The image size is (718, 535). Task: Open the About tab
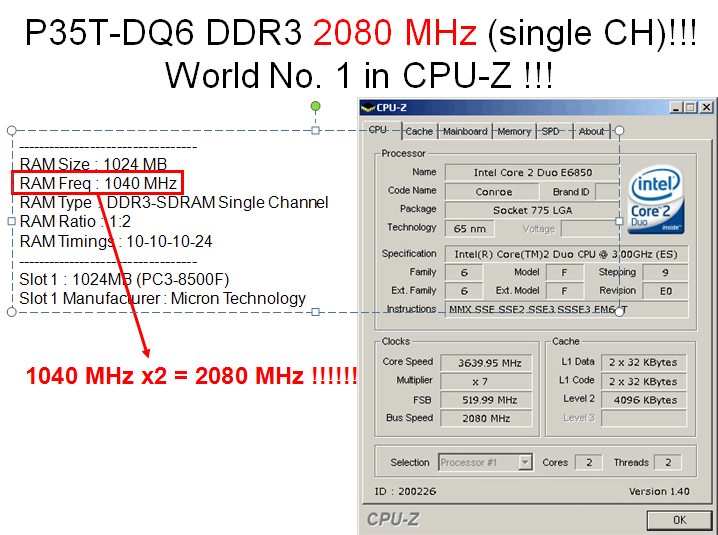[592, 131]
